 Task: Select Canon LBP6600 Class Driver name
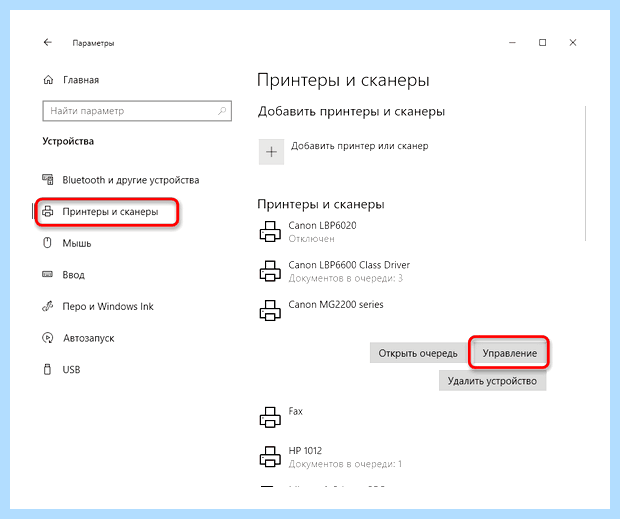(x=349, y=265)
